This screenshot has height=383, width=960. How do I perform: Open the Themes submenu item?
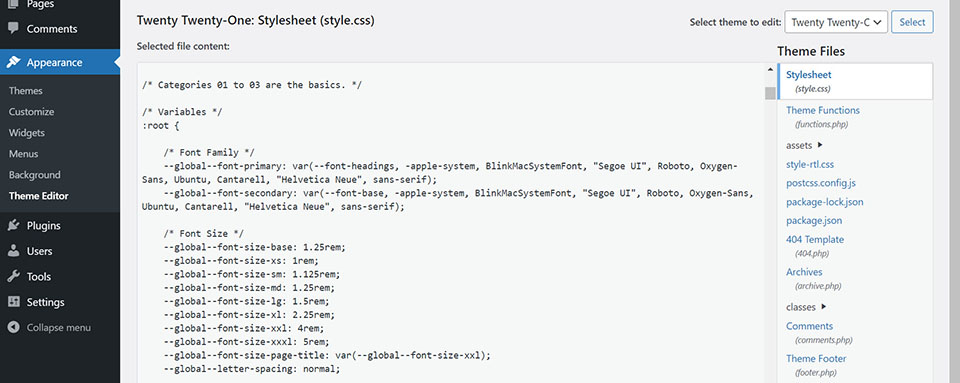pyautogui.click(x=26, y=91)
